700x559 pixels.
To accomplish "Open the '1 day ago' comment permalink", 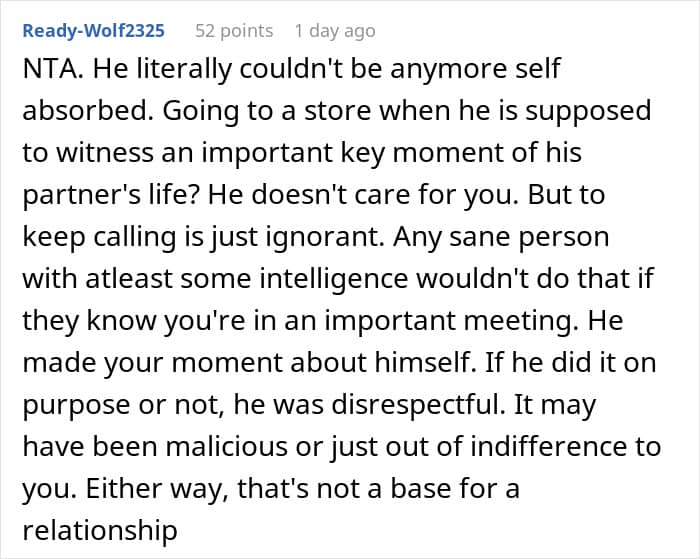I will pyautogui.click(x=335, y=31).
